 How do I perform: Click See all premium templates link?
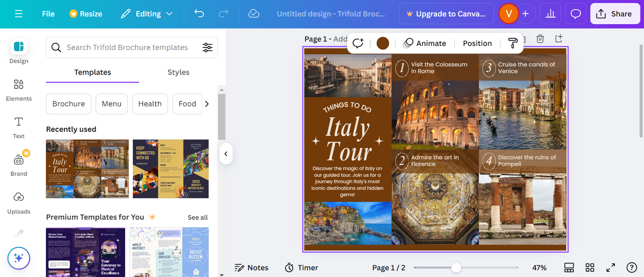[197, 217]
